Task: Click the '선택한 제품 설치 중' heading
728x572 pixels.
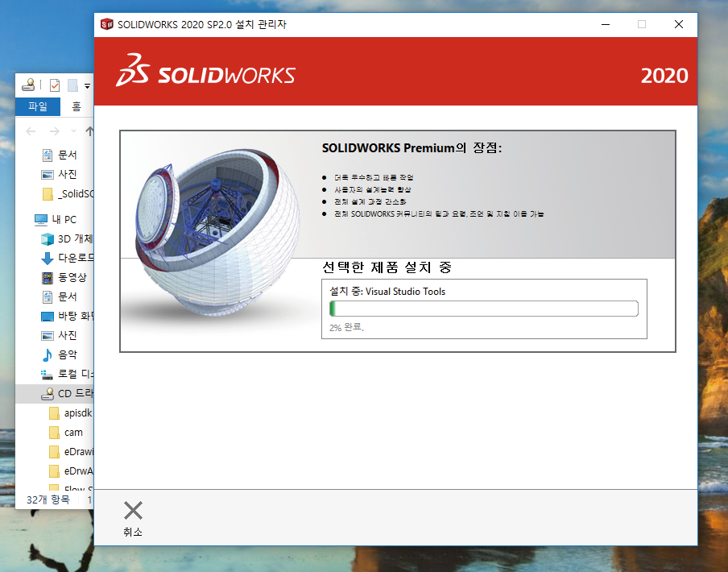Action: tap(387, 267)
